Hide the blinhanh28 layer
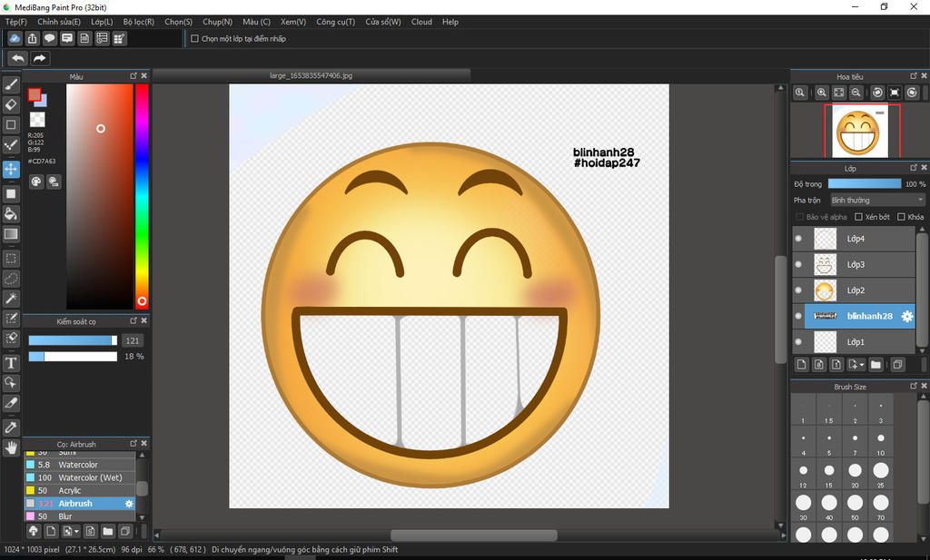 pos(798,317)
